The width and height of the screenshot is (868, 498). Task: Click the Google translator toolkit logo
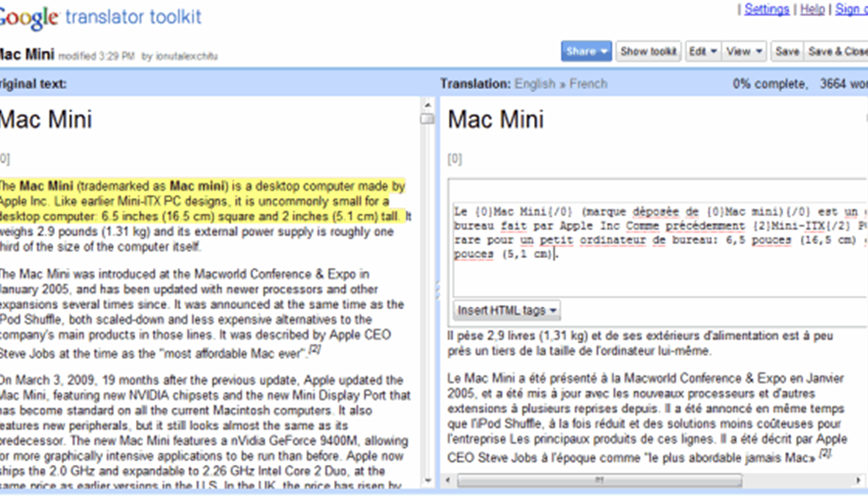point(100,17)
